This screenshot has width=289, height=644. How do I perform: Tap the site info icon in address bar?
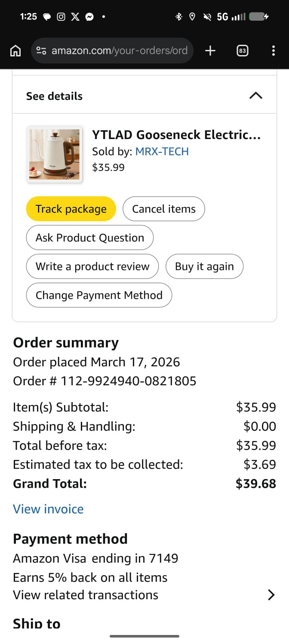click(42, 51)
